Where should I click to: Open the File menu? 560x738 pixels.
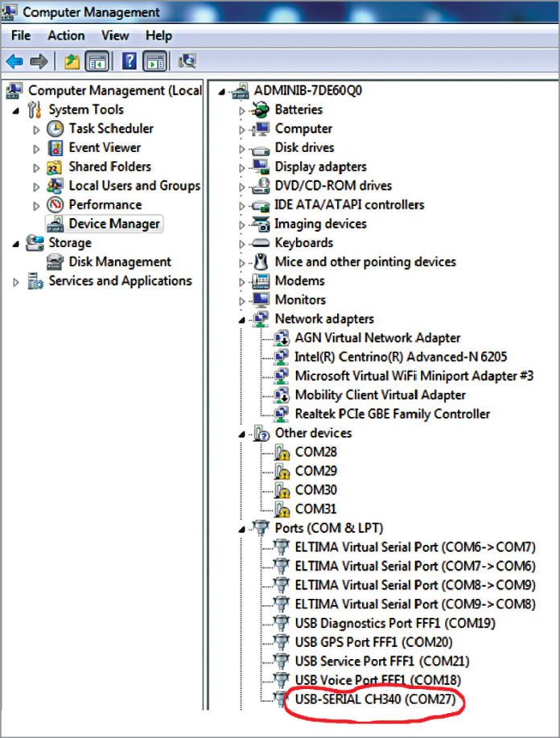[21, 35]
